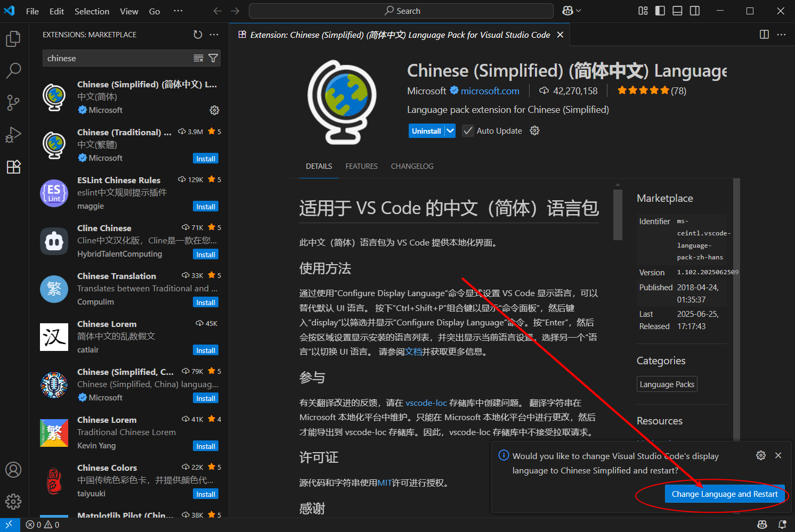Screen dimensions: 795x532
Task: Open the Selection menu
Action: pyautogui.click(x=92, y=11)
